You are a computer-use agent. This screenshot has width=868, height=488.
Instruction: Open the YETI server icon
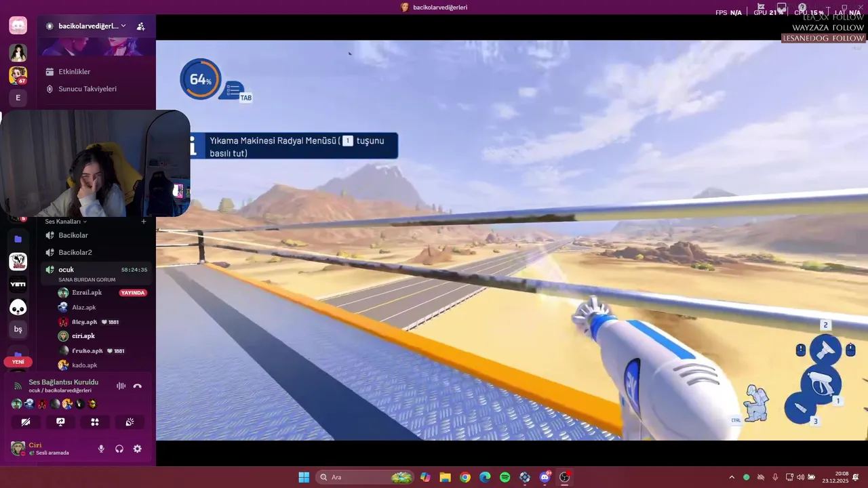[18, 285]
